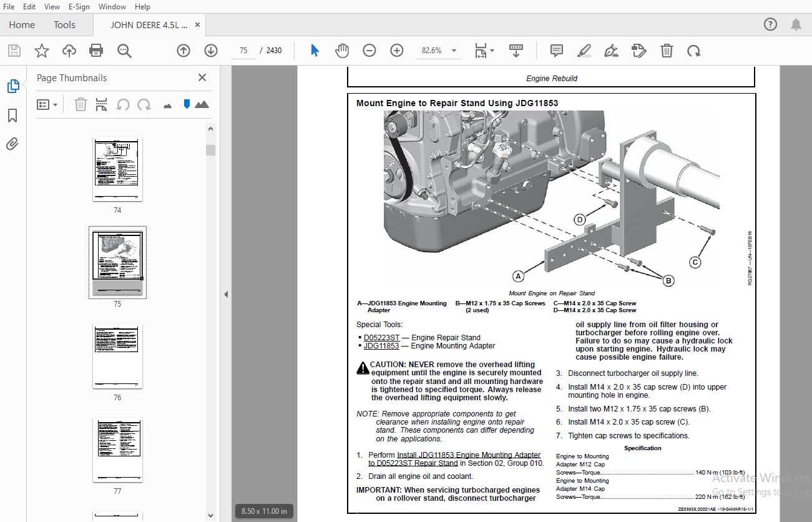Select the JOHN DEERE 4.5L document tab
812x522 pixels.
(x=149, y=25)
